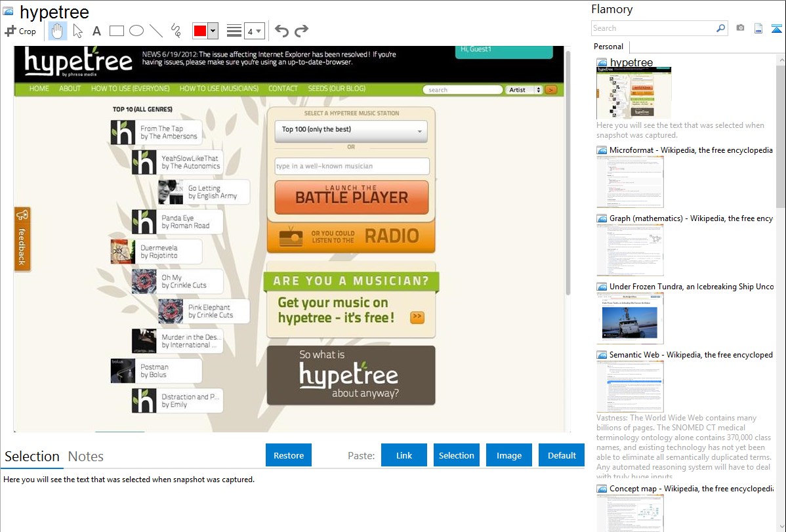Viewport: 786px width, 532px height.
Task: Open the Under Frozen Tundra snapshot thumbnail
Action: tap(630, 318)
